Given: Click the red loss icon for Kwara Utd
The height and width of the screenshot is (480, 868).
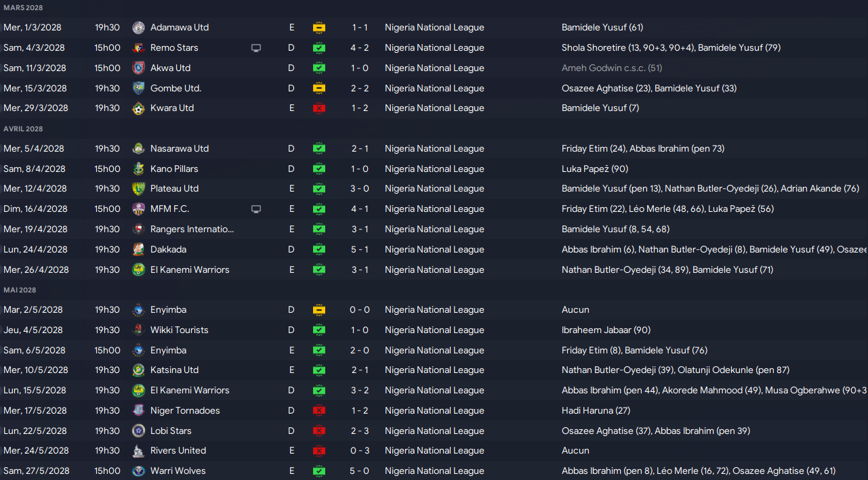Looking at the screenshot, I should [x=319, y=108].
